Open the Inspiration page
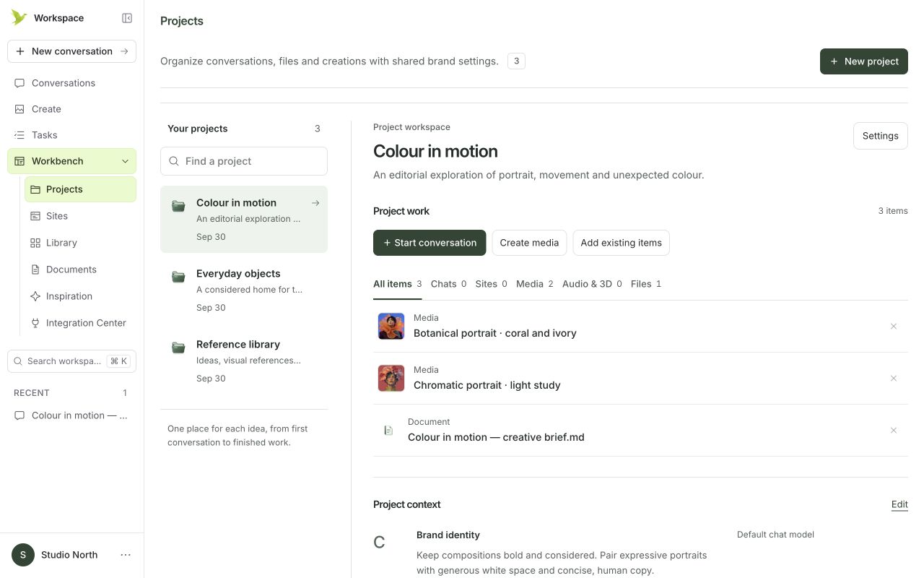This screenshot has height=578, width=924. tap(80, 296)
